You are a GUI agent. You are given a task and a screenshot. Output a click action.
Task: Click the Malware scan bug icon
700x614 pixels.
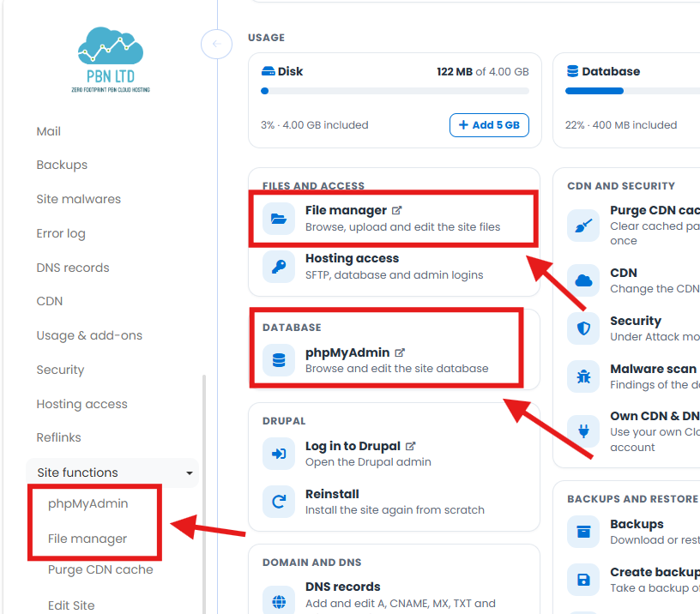(x=583, y=376)
